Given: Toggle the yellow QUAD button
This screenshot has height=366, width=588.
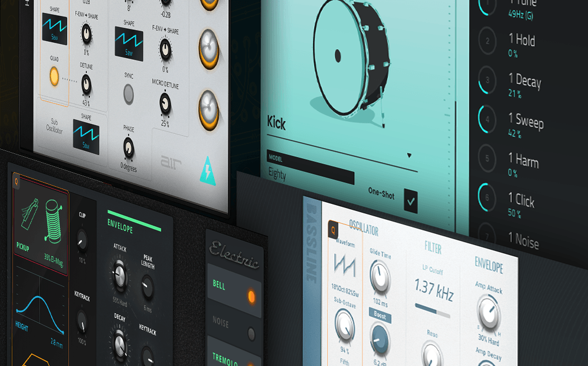Looking at the screenshot, I should pyautogui.click(x=54, y=76).
